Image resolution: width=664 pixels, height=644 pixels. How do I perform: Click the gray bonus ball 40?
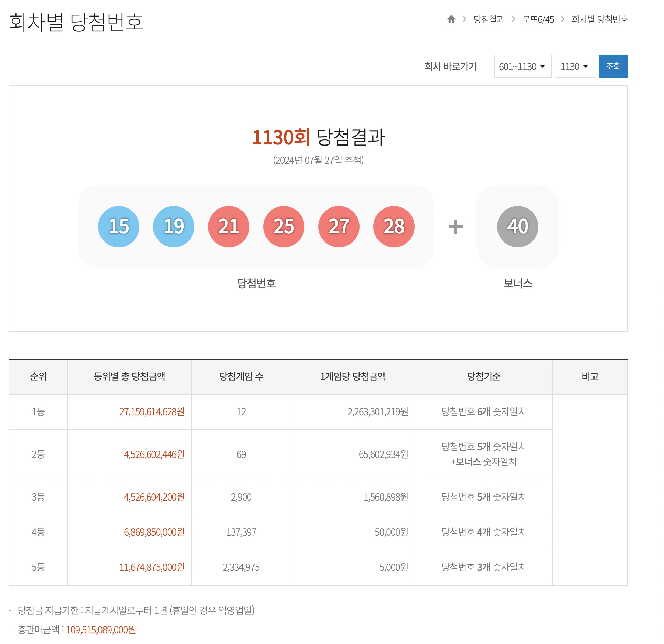[517, 226]
